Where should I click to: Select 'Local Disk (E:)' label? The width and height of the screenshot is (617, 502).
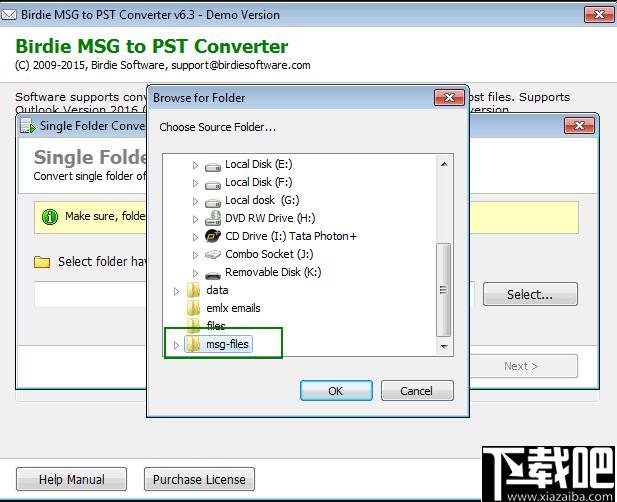coord(259,164)
